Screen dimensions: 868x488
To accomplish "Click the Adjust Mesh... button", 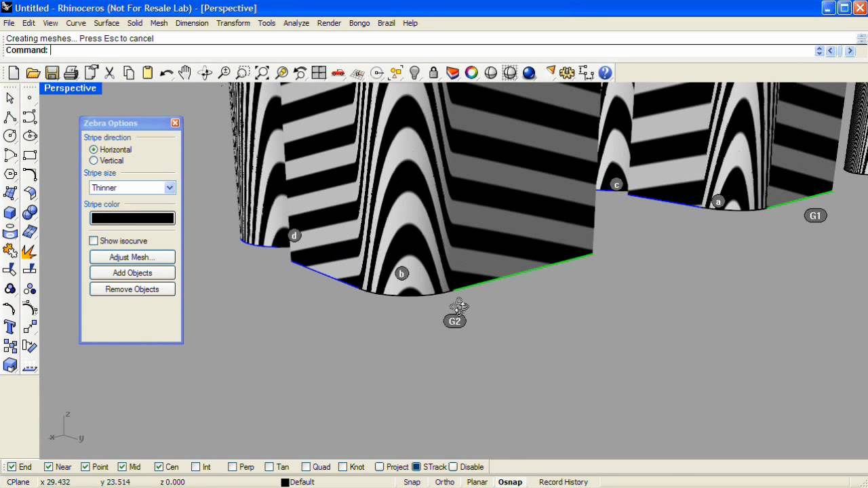I will (132, 257).
